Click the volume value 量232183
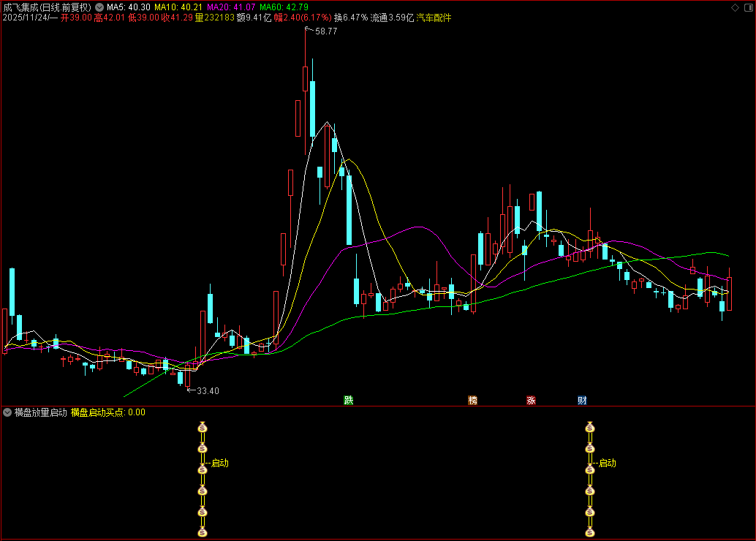Viewport: 756px width, 541px height. [x=214, y=18]
